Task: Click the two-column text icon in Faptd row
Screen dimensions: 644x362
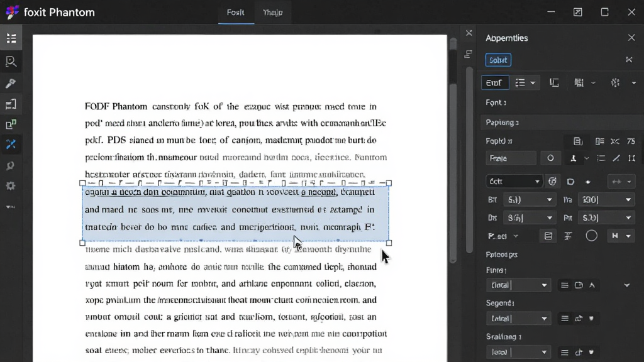Action: point(599,141)
